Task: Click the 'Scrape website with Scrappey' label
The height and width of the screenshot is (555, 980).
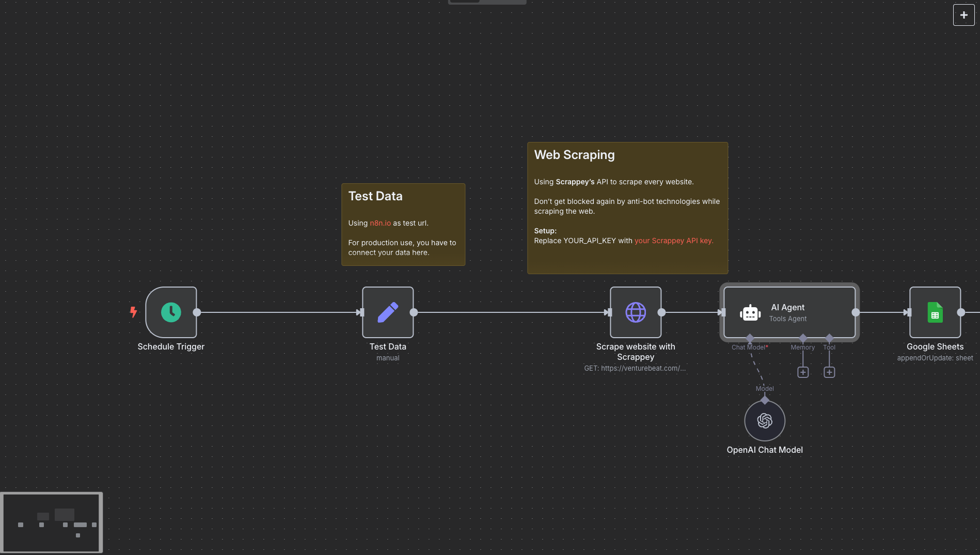Action: pos(636,352)
